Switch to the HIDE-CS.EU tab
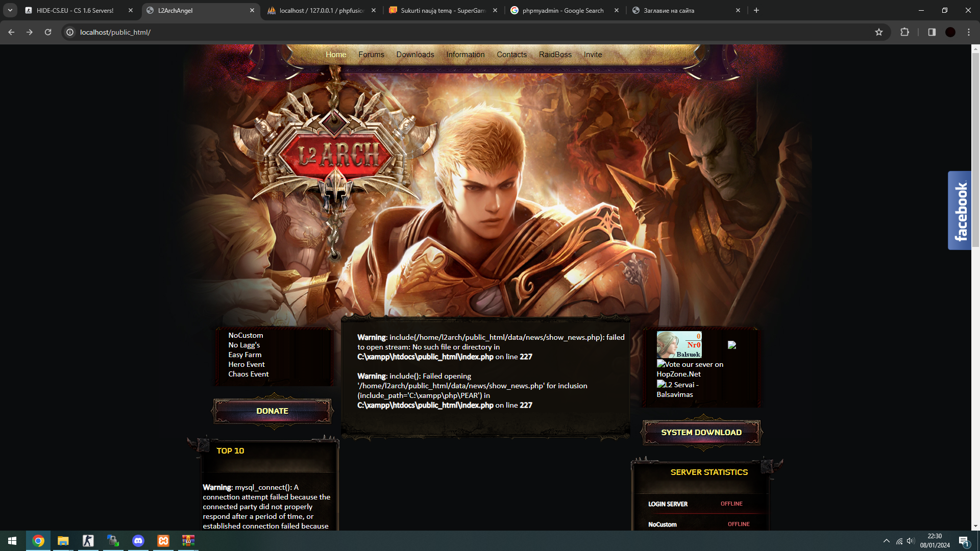 [75, 10]
